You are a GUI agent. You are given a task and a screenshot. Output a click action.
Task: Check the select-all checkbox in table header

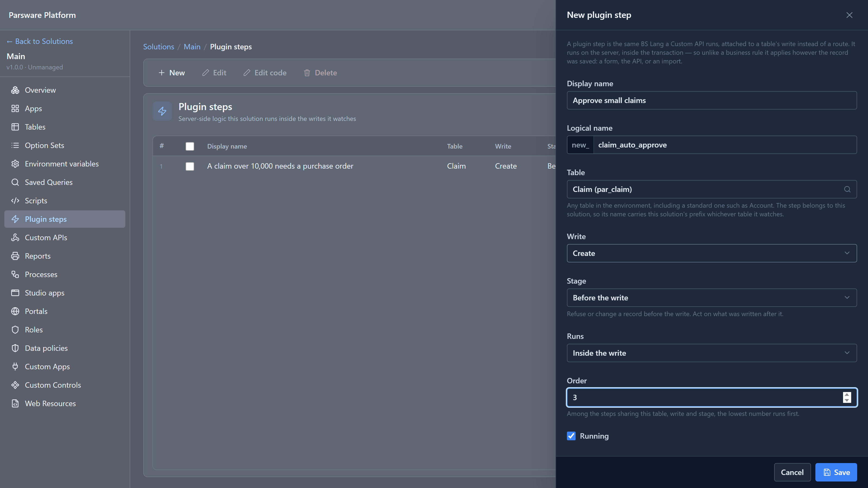pyautogui.click(x=190, y=146)
